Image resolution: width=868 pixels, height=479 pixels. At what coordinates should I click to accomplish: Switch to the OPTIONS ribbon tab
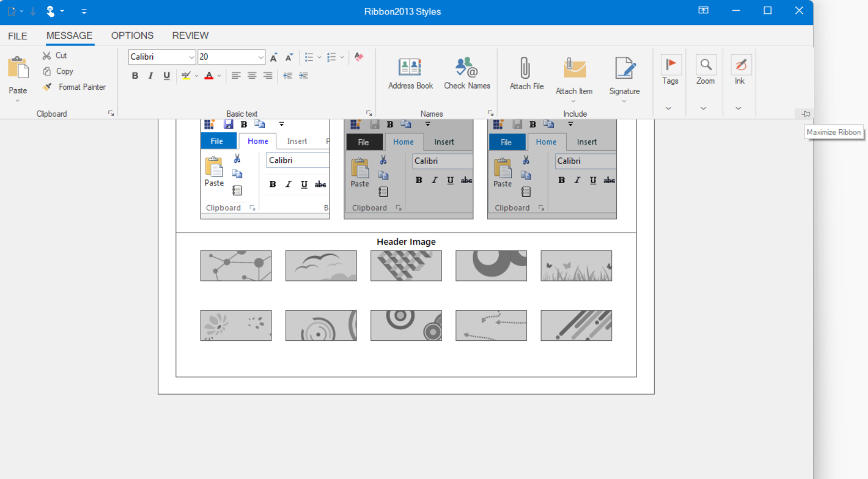pyautogui.click(x=132, y=35)
